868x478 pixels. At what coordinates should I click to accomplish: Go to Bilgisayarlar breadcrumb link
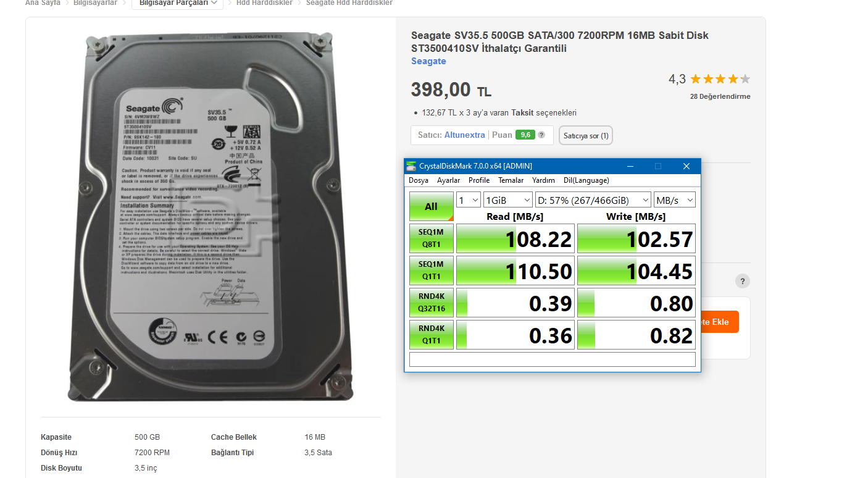click(95, 3)
